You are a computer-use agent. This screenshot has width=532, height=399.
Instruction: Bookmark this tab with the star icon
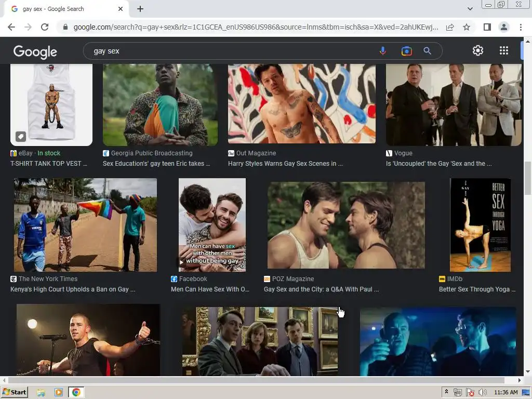click(x=467, y=27)
